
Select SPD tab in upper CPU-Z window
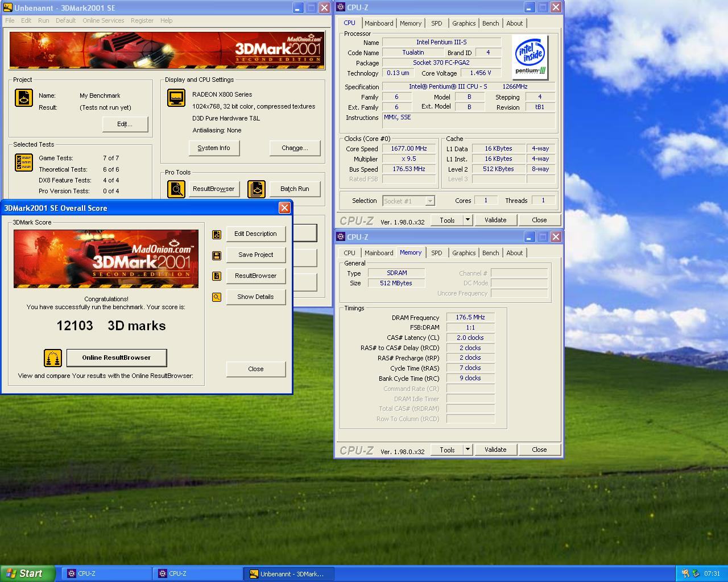click(x=436, y=23)
